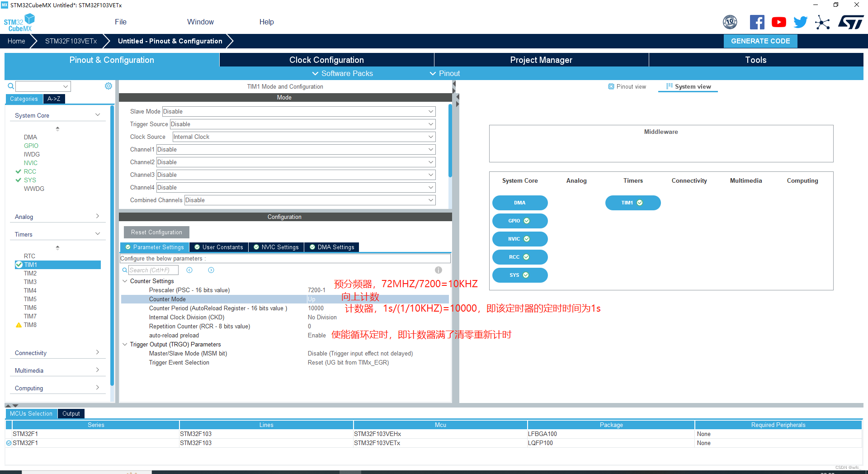
Task: Open the 10-year anniversary badge icon
Action: [x=730, y=22]
